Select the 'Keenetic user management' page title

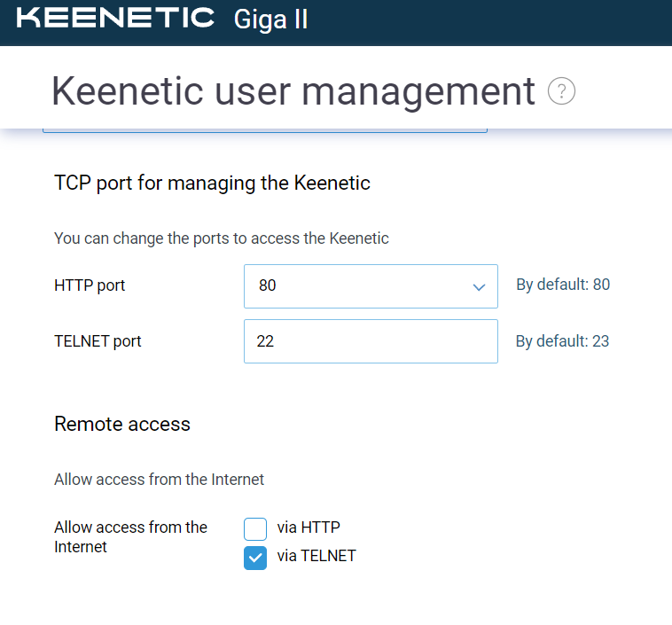pos(293,91)
